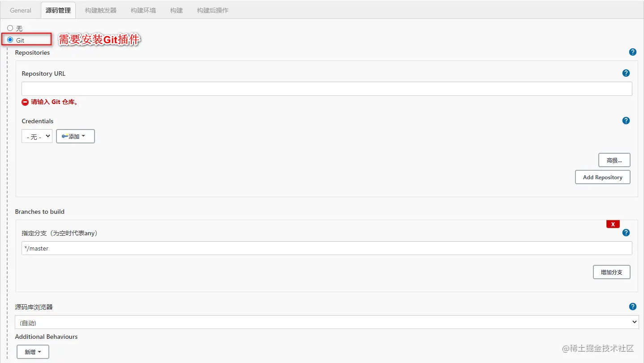Click the 请输入 Git 仓库 error message
644x363 pixels.
click(x=55, y=102)
